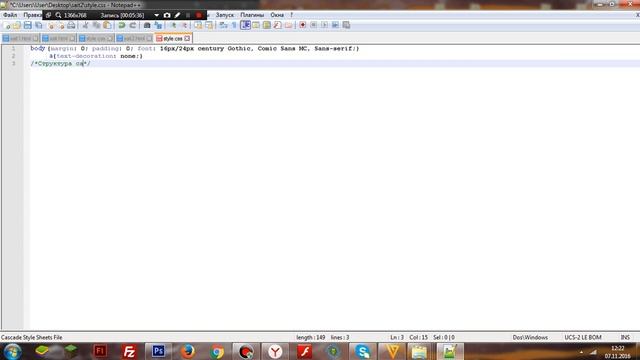640x360 pixels.
Task: Open Skype from the taskbar
Action: pyautogui.click(x=362, y=351)
